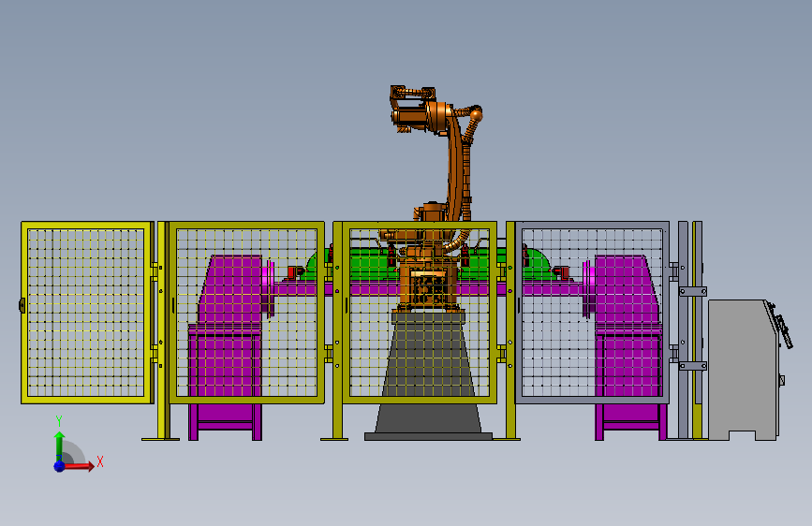Select the gray mesh fence panel
812x526 pixels.
pyautogui.click(x=592, y=313)
